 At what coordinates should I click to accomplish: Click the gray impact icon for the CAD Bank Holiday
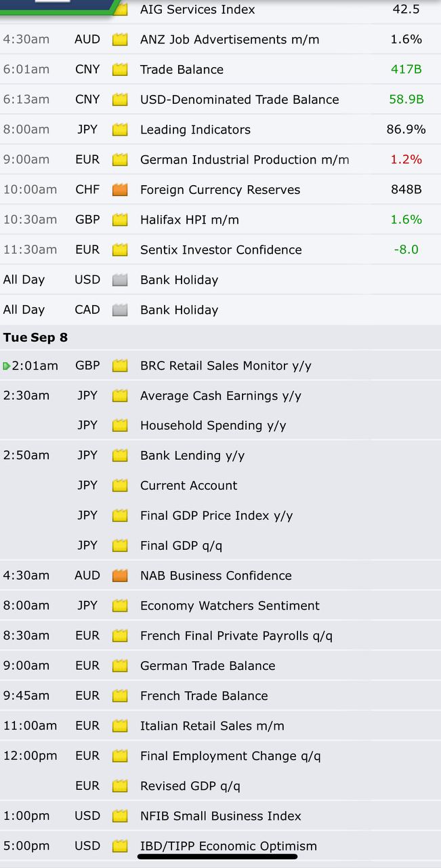pyautogui.click(x=120, y=310)
